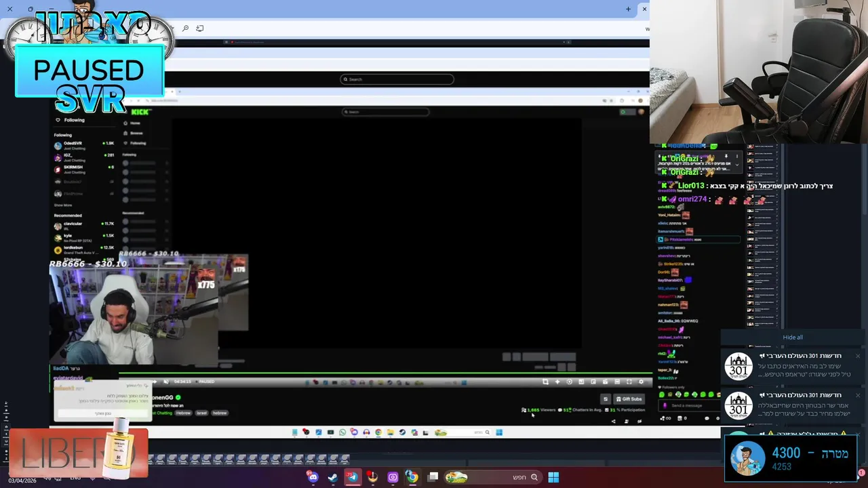Viewport: 868px width, 488px height.
Task: Open OdedSVR channel in Following list
Action: [x=85, y=145]
